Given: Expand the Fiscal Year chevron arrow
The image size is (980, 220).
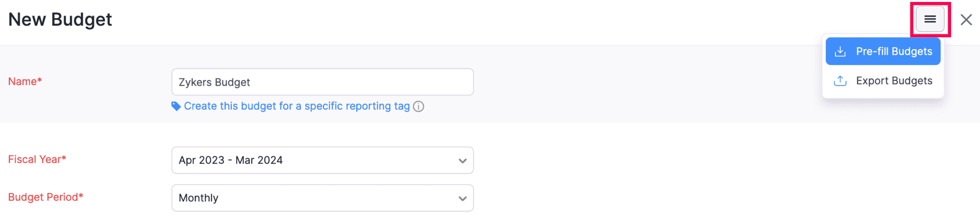Looking at the screenshot, I should point(462,161).
